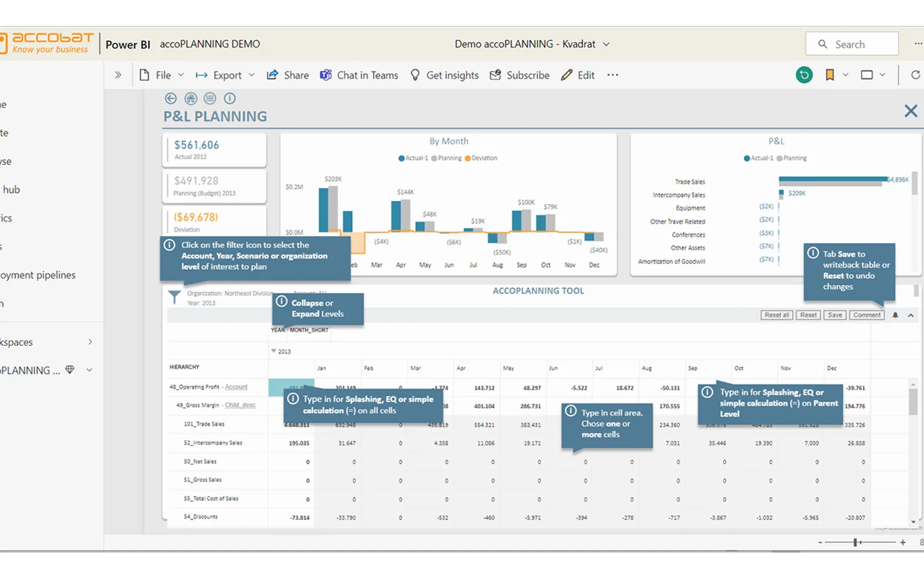Close the overlay with the X icon
Screen dimensions: 924x578
tap(911, 111)
